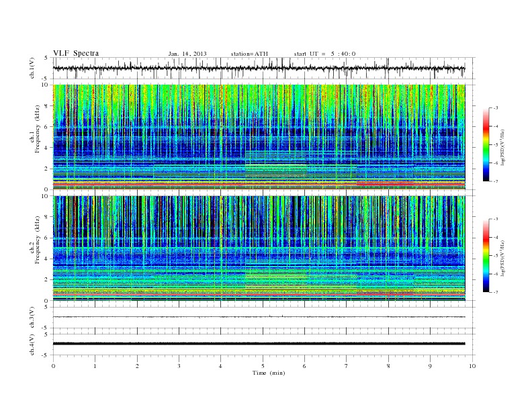Click the ch.1 spectrogram color bar
Viewport: 532px width, 411px height.
click(x=486, y=144)
